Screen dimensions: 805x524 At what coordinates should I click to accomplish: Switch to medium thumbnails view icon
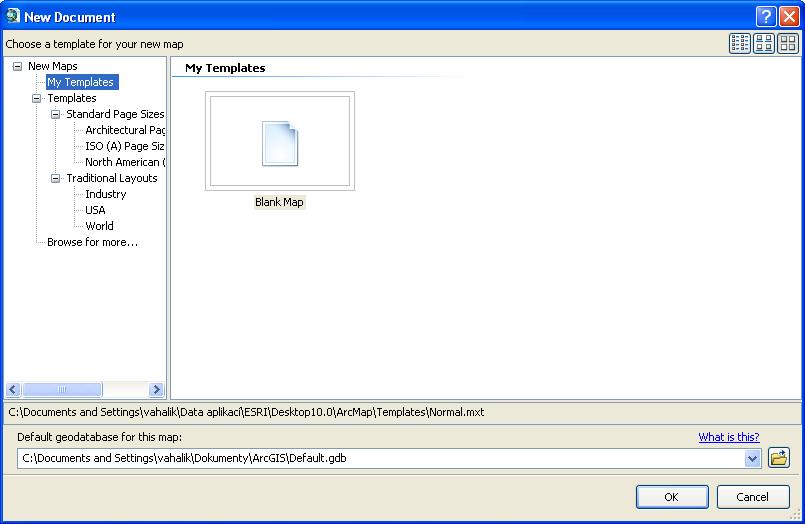[x=764, y=44]
